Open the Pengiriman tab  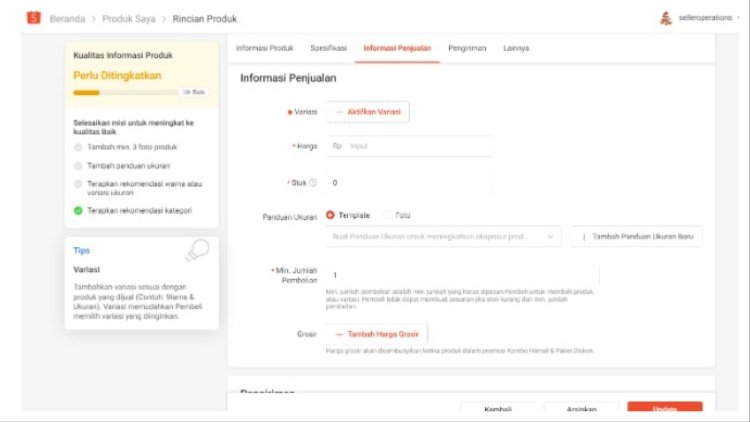[467, 48]
